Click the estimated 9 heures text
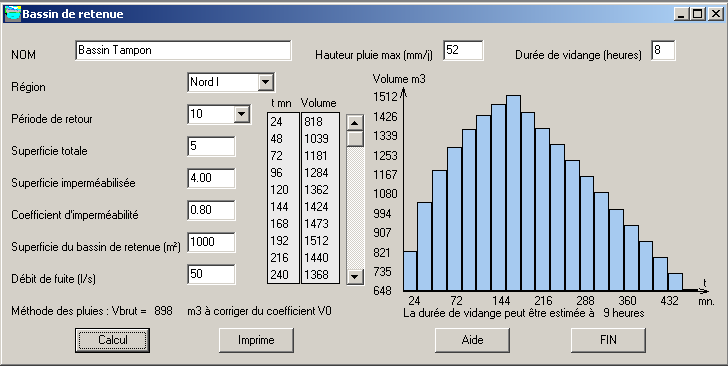728x366 pixels. pyautogui.click(x=624, y=313)
